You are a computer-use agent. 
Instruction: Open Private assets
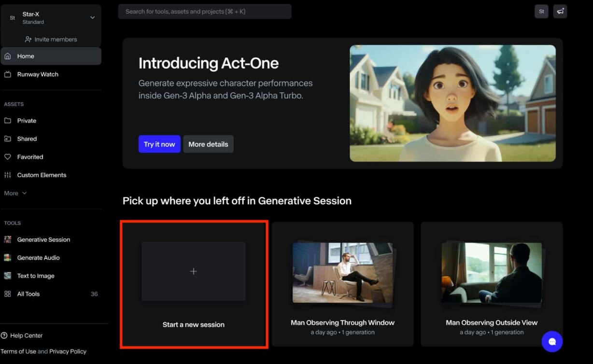[x=51, y=121]
